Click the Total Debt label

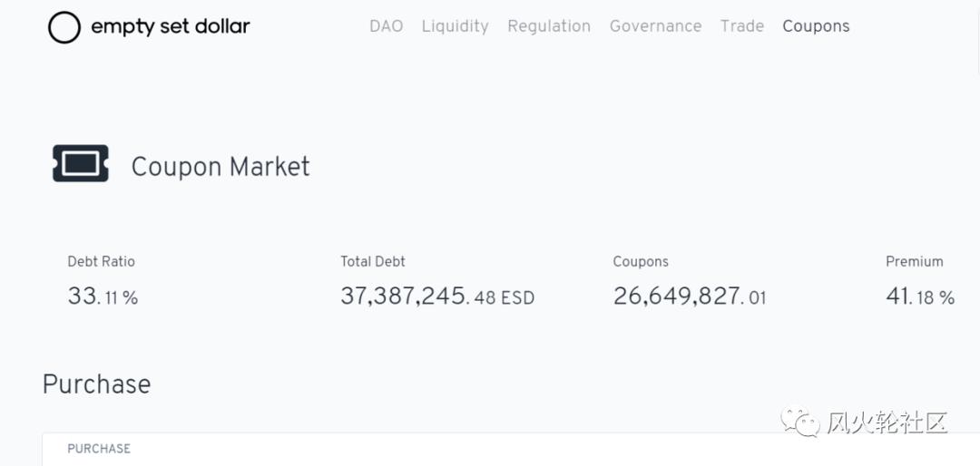pos(373,262)
